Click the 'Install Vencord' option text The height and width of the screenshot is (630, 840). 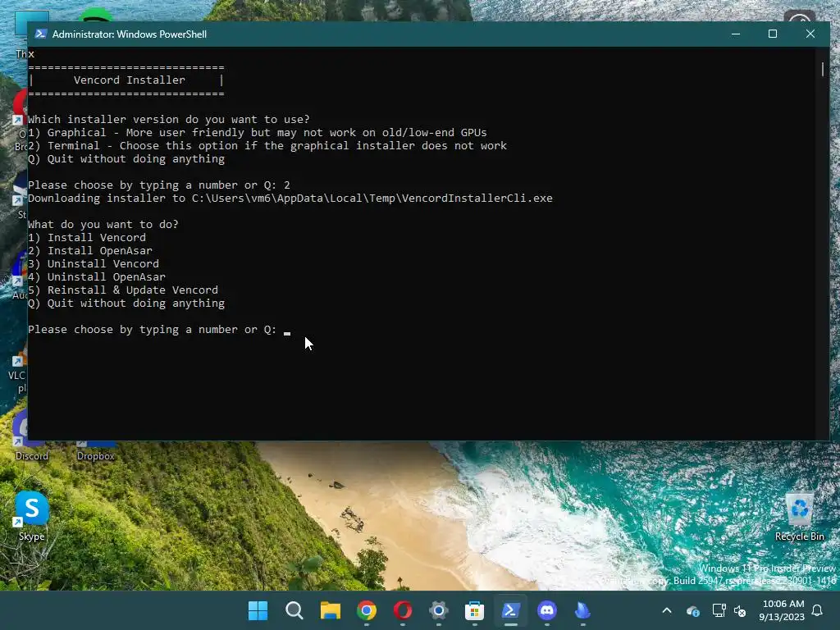point(97,237)
